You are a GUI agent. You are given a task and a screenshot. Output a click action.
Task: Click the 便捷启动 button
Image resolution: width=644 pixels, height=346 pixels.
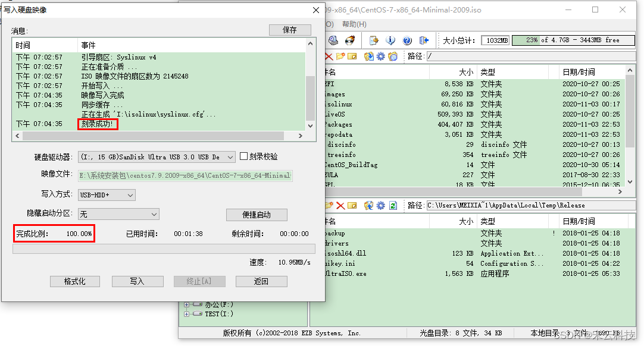point(257,215)
